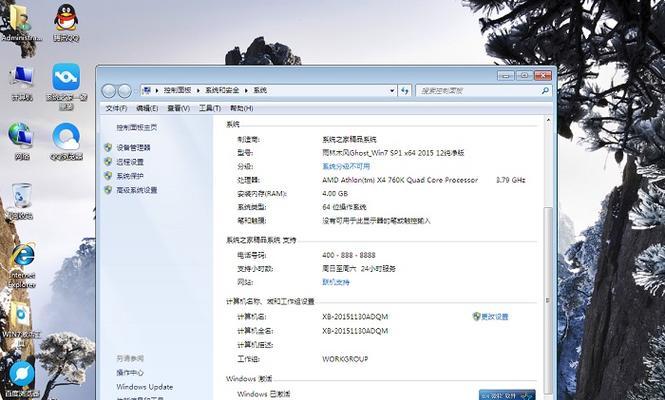Launch the QQ浏览器 browser desktop icon
Screen dimensions: 665x400
pyautogui.click(x=66, y=141)
